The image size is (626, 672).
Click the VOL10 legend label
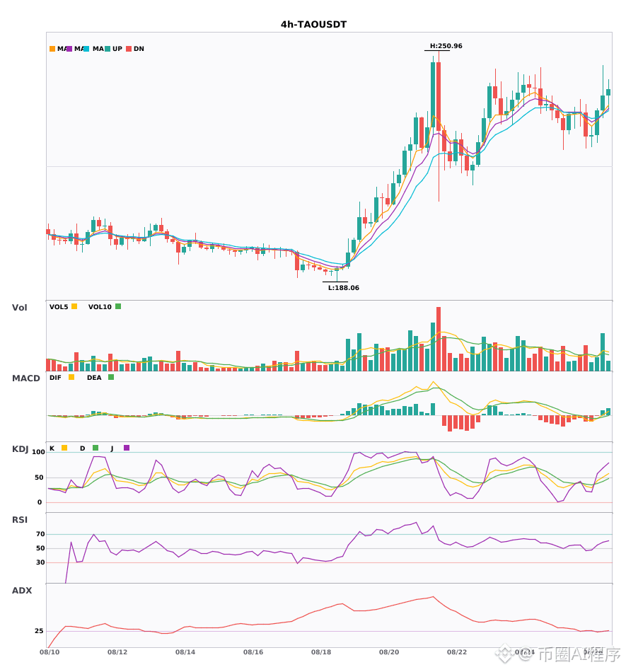tap(100, 307)
